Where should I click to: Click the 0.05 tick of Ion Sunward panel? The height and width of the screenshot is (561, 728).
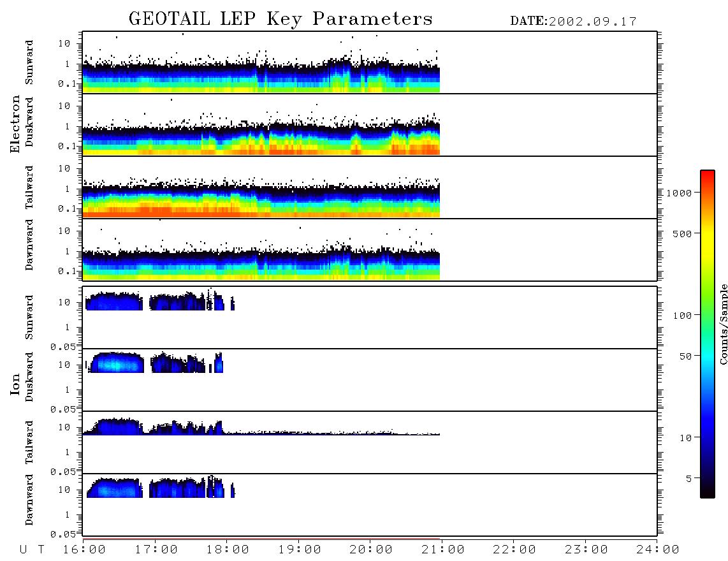[x=63, y=347]
